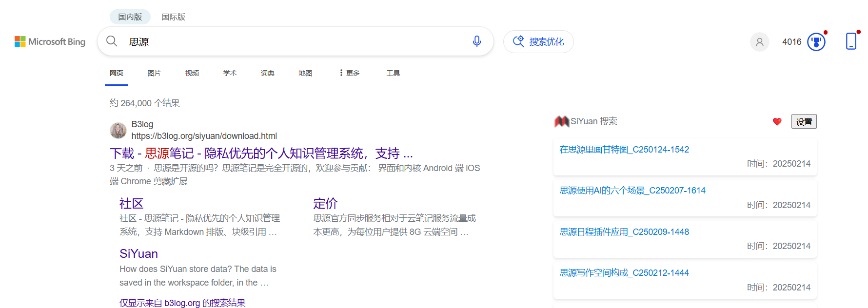Viewport: 868px width, 308px height.
Task: Select the 视频 tab
Action: [x=192, y=73]
